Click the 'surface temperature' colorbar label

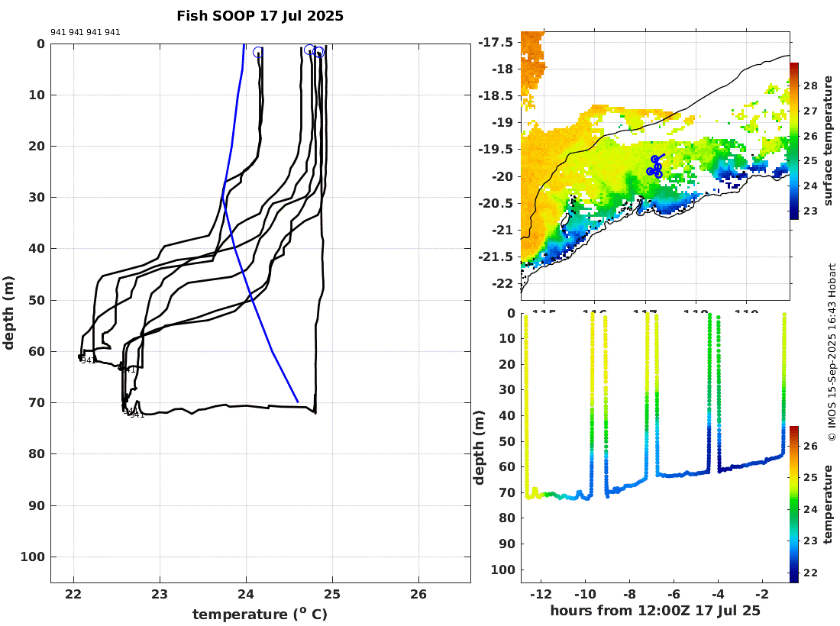829,140
